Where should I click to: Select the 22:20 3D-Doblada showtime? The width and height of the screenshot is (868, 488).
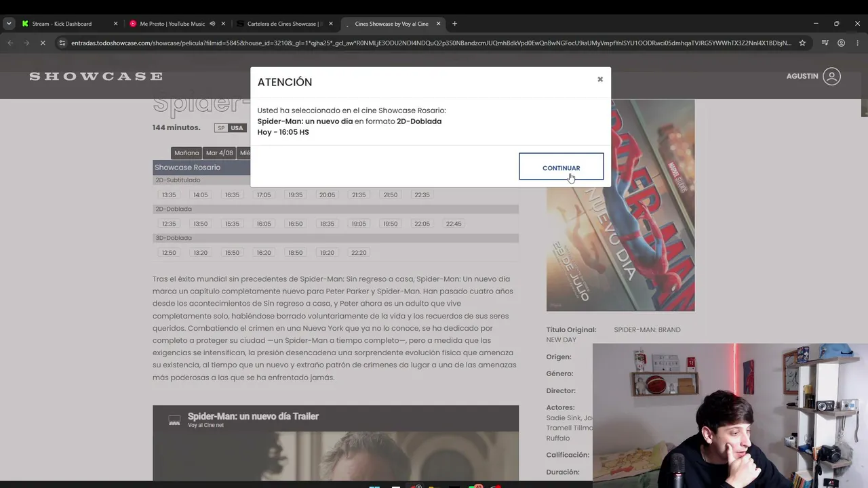(359, 253)
